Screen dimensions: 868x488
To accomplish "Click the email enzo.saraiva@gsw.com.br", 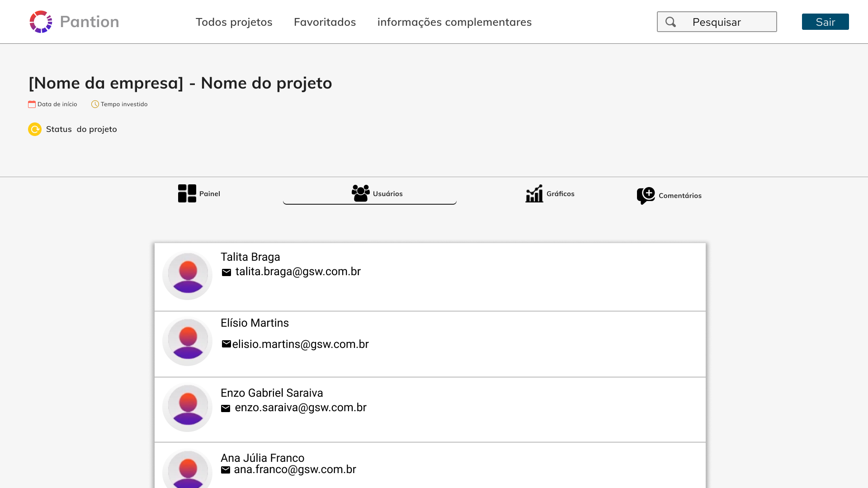I will pos(301,408).
